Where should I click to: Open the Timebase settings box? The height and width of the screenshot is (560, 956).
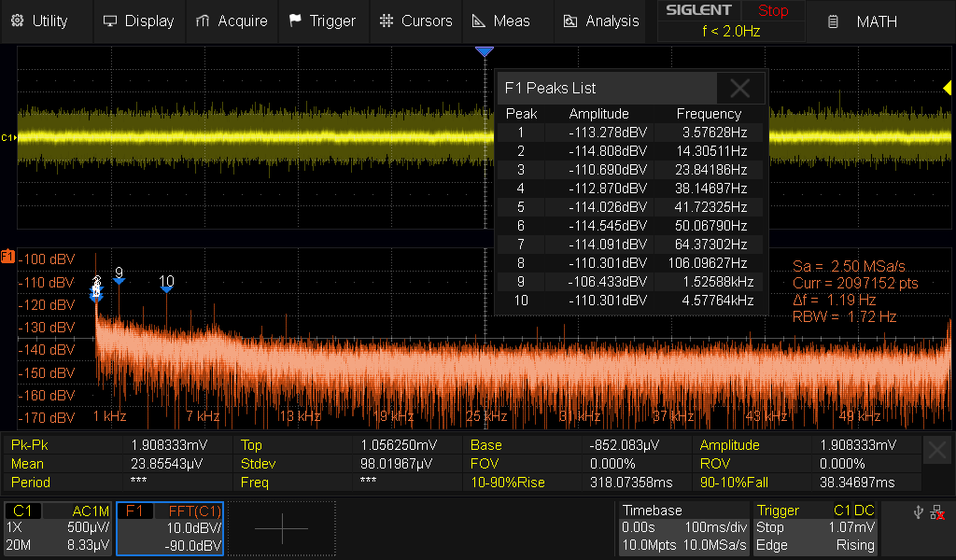pos(684,528)
